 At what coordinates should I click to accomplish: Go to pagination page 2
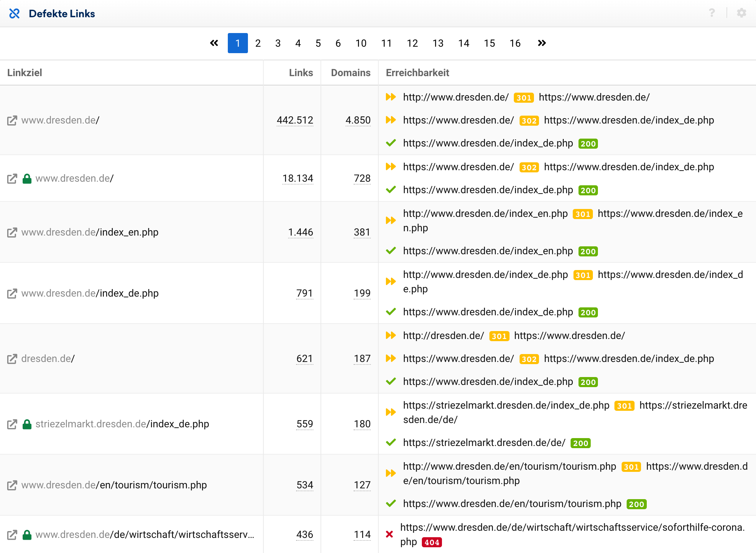(258, 43)
